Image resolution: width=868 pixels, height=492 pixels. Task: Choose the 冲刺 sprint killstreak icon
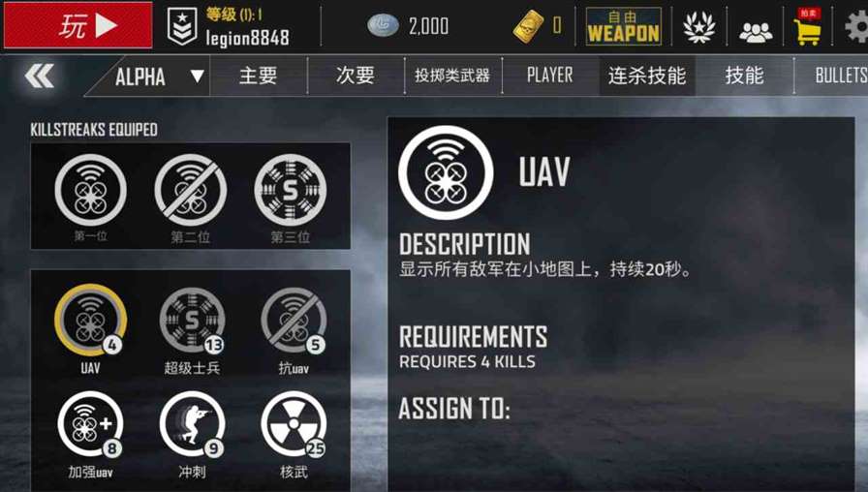(x=192, y=424)
